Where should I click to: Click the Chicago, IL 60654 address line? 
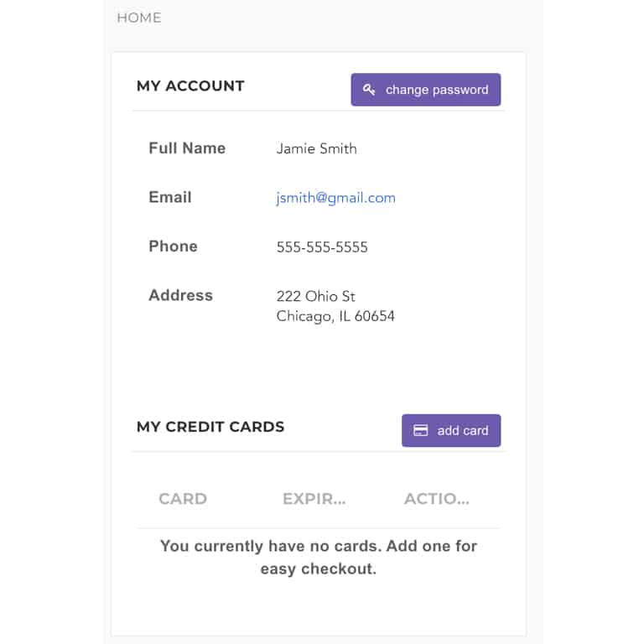[335, 317]
